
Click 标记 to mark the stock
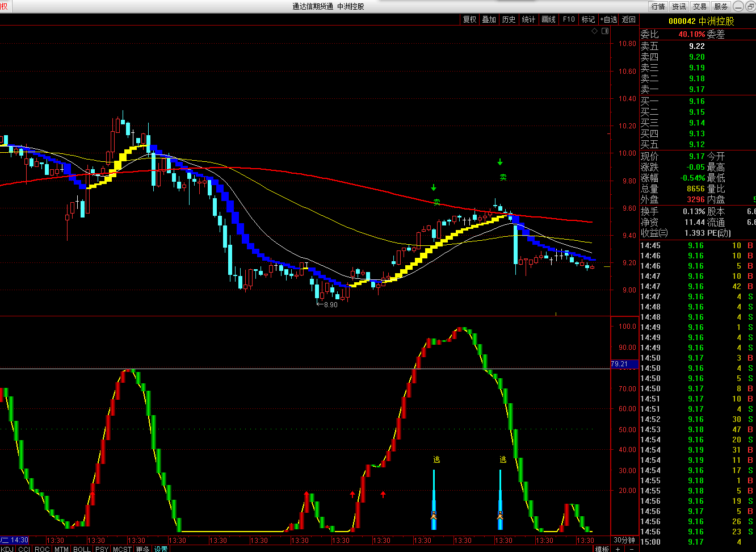[589, 19]
